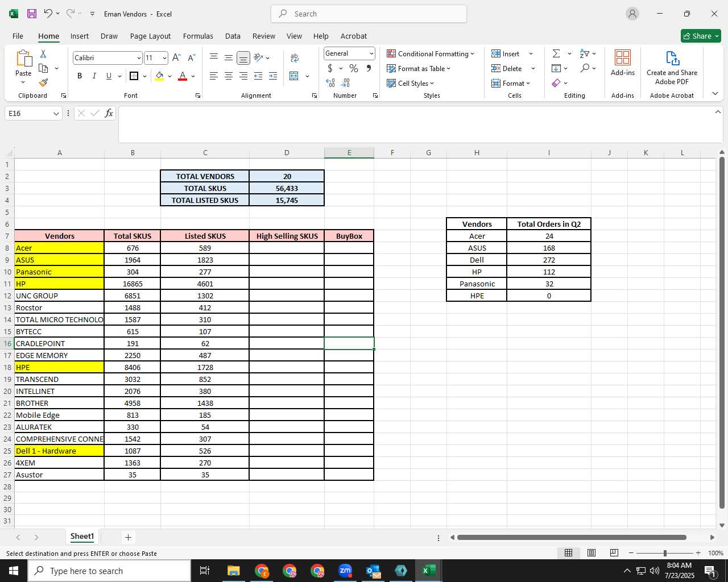Click the Find & Select magnifier icon
Screen dimensions: 728x582
[585, 68]
